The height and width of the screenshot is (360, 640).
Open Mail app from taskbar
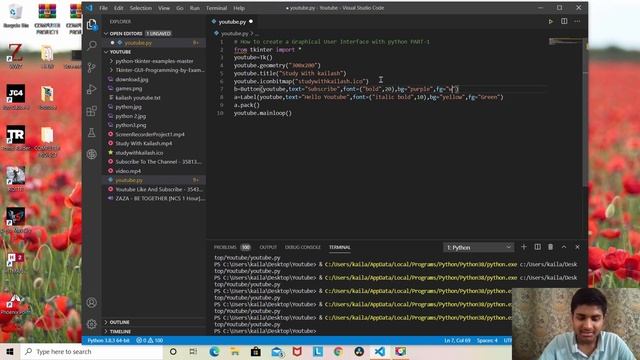pyautogui.click(x=277, y=351)
